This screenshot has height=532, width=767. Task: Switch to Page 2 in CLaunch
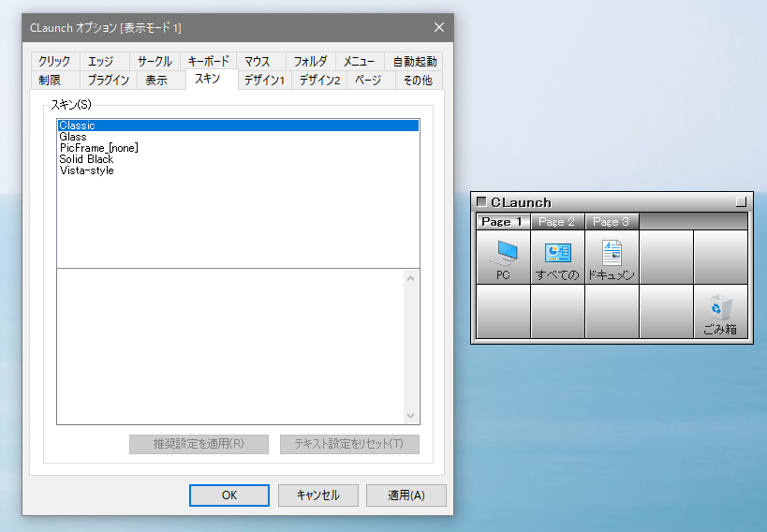557,222
